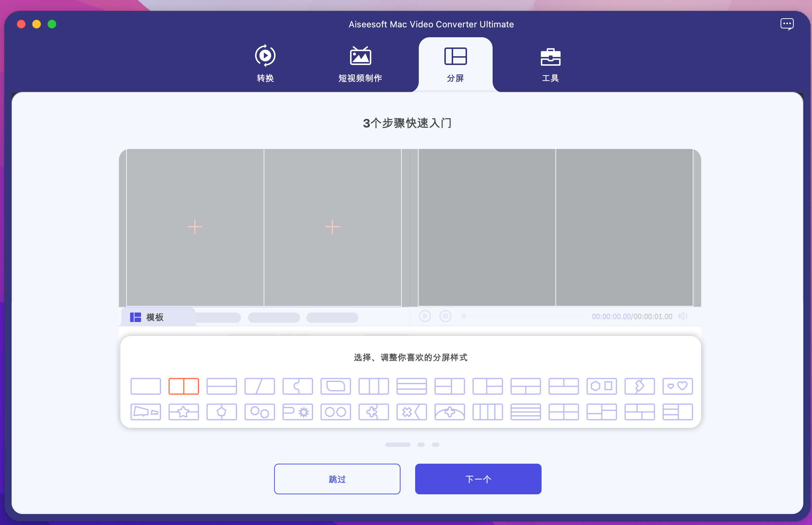This screenshot has width=812, height=525.
Task: Select the top-bottom horizontal split template
Action: tap(221, 386)
